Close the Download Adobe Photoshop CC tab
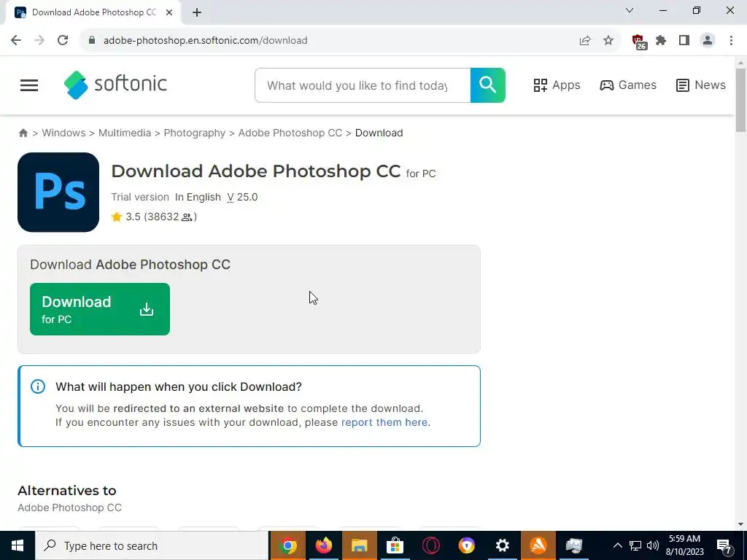 169,12
